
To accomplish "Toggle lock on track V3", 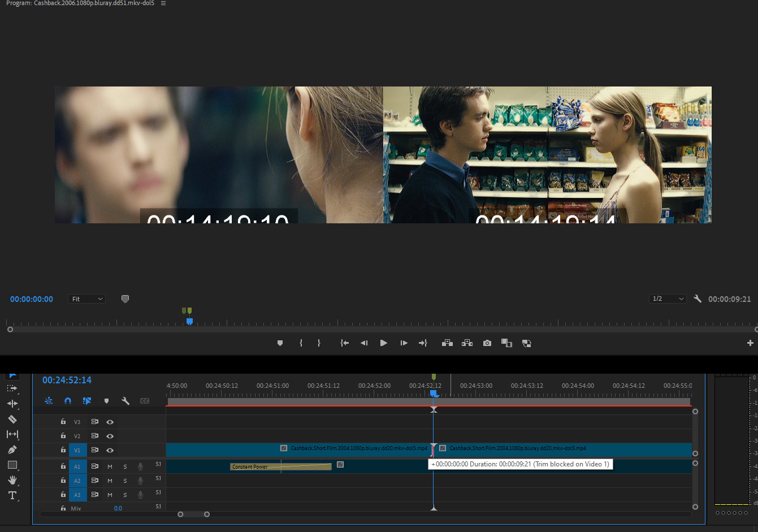I will [x=63, y=422].
